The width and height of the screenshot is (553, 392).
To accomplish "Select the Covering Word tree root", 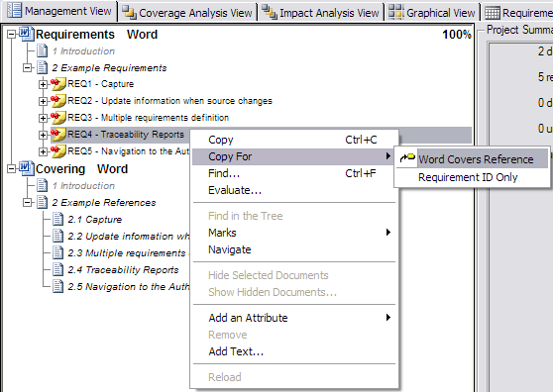I will [82, 169].
